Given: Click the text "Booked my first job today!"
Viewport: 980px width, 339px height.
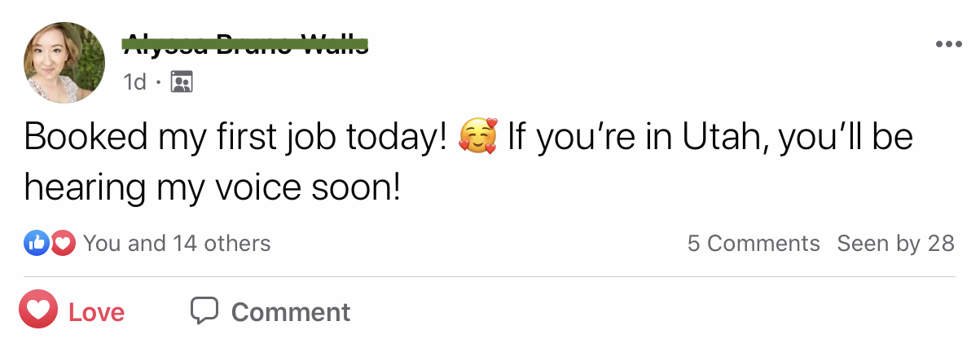Looking at the screenshot, I should [236, 137].
